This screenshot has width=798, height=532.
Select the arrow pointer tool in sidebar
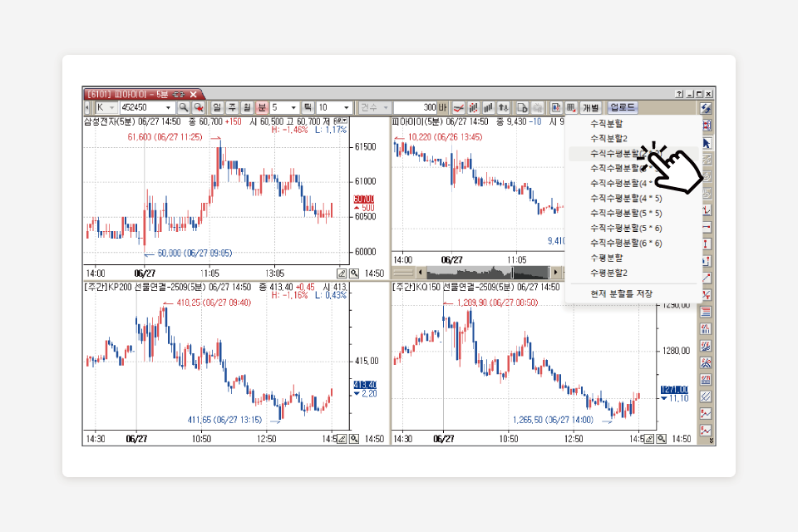pos(707,143)
